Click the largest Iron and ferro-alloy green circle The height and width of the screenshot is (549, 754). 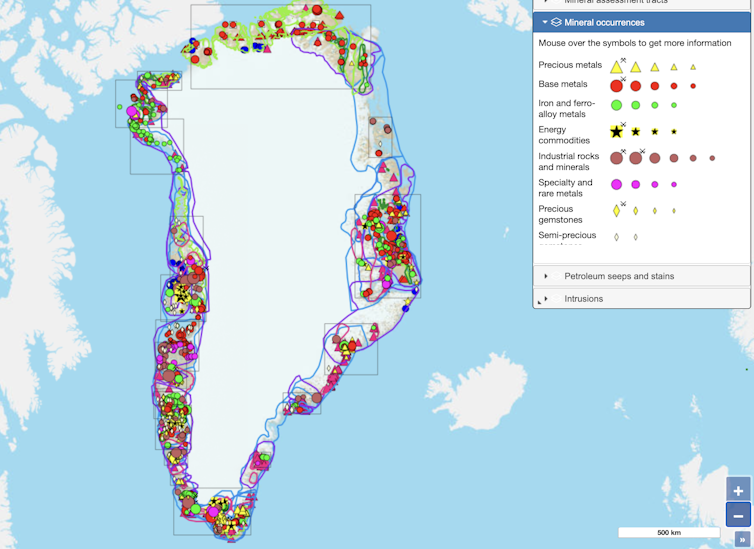click(x=617, y=105)
